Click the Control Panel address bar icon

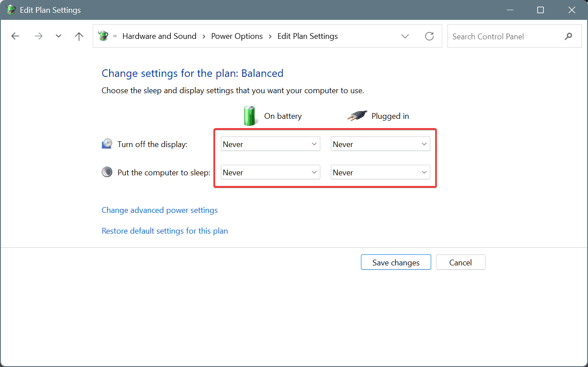click(103, 36)
